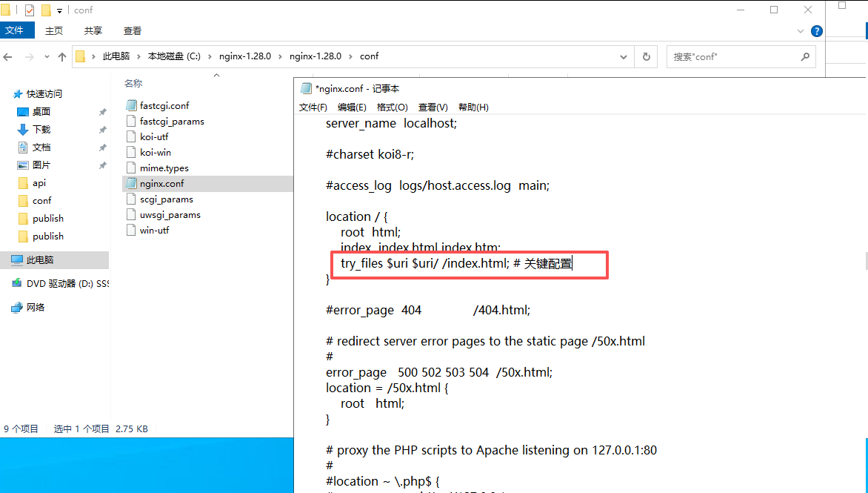This screenshot has height=493, width=868.
Task: Click 此电脑 in the address breadcrumb
Action: point(116,56)
